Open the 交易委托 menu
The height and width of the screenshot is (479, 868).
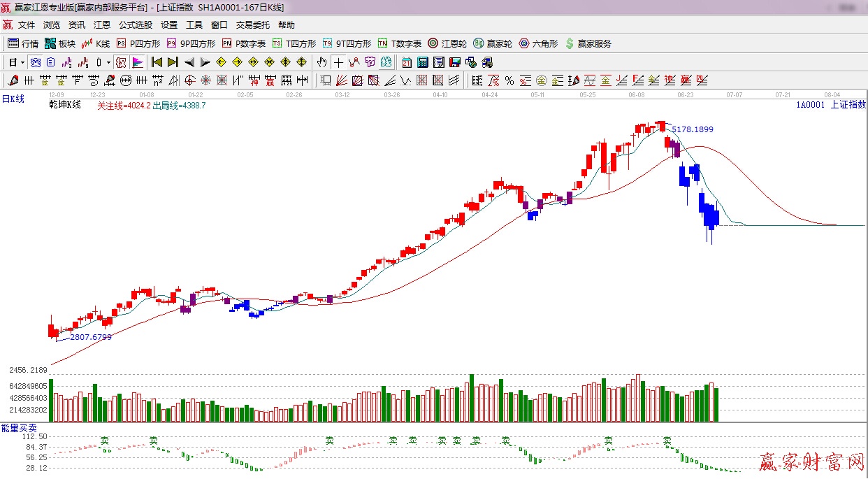[x=252, y=25]
